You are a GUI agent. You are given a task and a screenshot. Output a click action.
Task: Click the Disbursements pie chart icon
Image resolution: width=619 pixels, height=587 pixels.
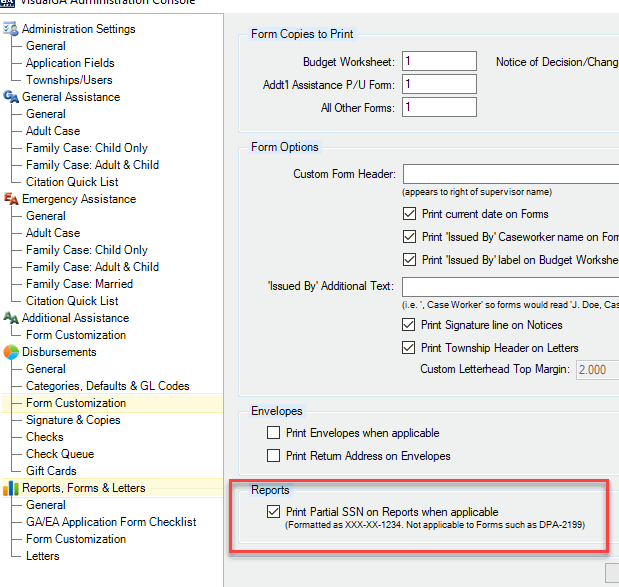[x=11, y=352]
